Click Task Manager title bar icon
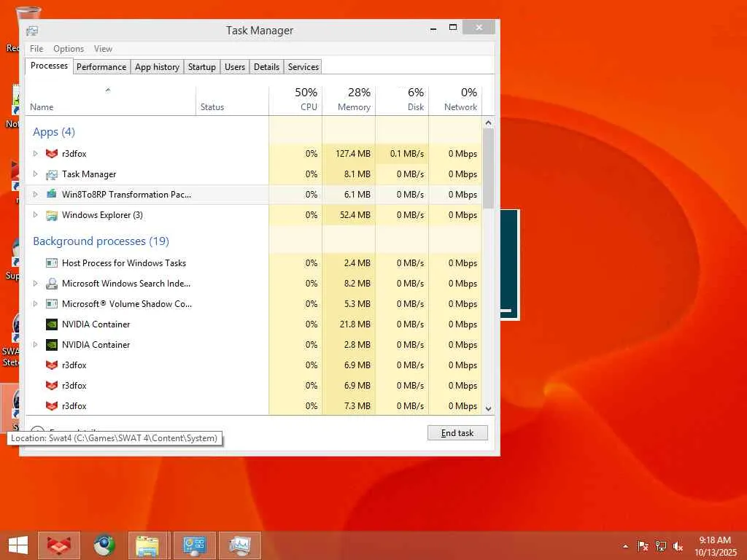 [32, 31]
